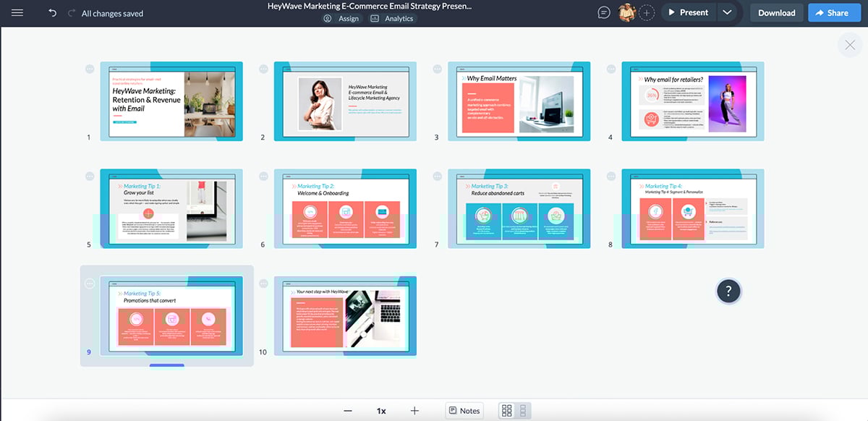Expand the Present options chevron
Image resolution: width=868 pixels, height=421 pixels.
pyautogui.click(x=726, y=12)
